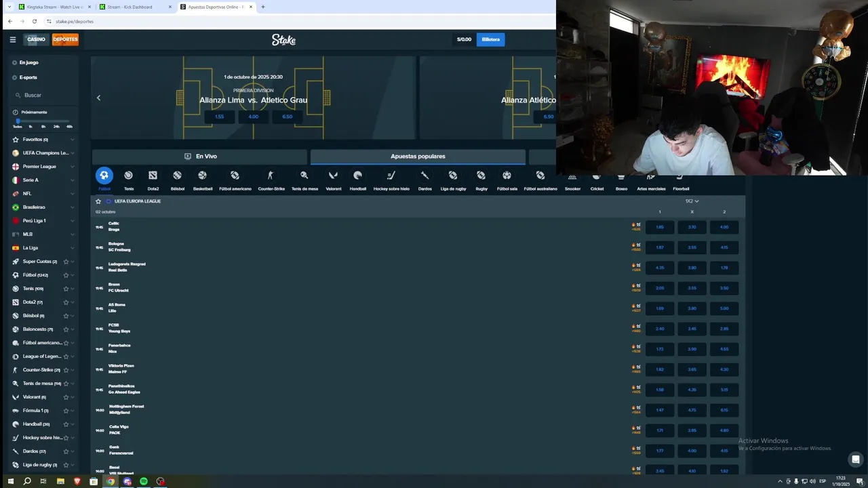Open Billetera wallet button
Screen dimensions: 868x488
coord(491,39)
